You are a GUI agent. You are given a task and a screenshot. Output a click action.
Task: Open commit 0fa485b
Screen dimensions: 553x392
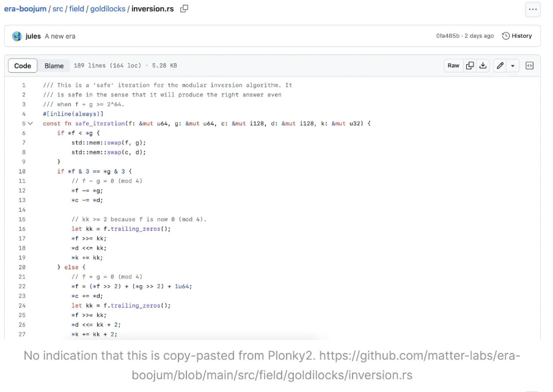(x=448, y=36)
